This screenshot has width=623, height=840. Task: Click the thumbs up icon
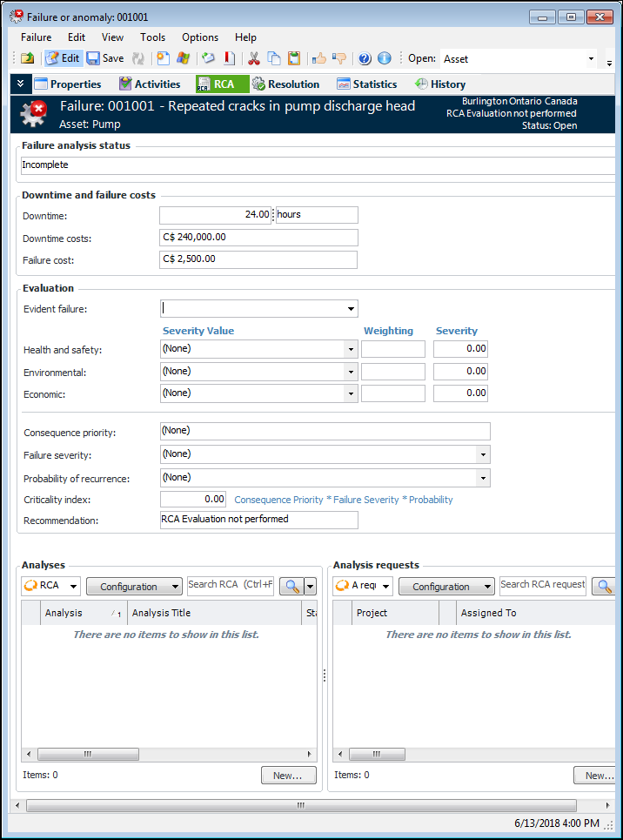319,59
